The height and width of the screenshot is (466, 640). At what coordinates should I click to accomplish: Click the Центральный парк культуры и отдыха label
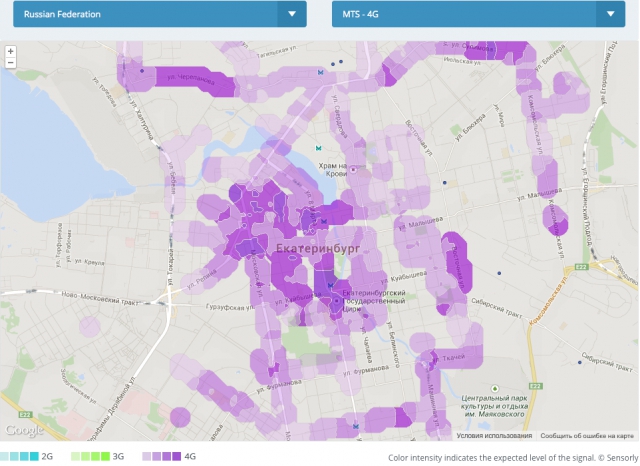[494, 406]
